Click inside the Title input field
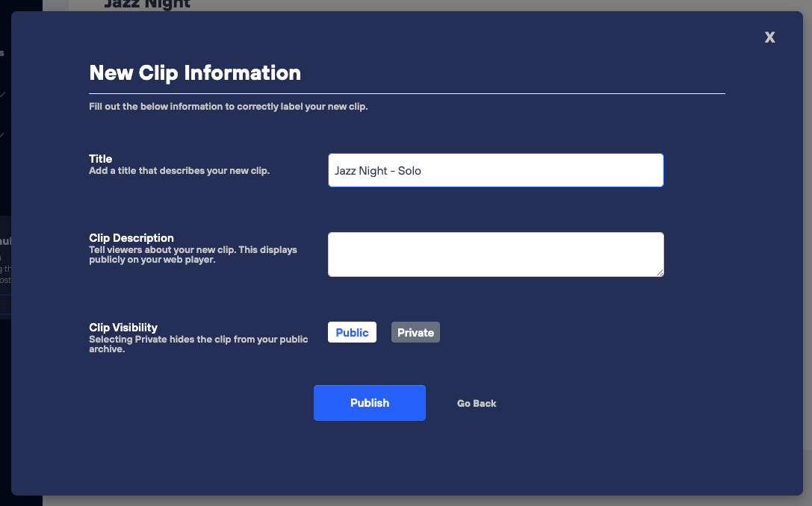This screenshot has width=812, height=506. coord(495,170)
